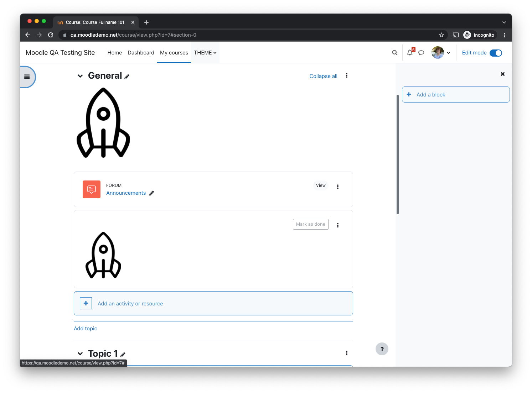Click the Topic 1 heading text
532x393 pixels.
tap(103, 353)
